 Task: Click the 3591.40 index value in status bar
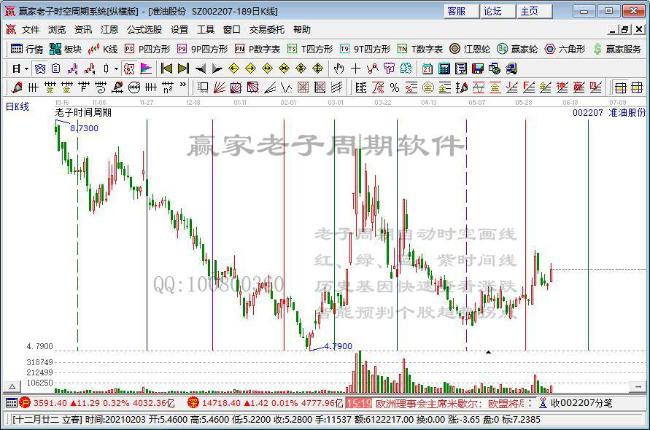[50, 403]
